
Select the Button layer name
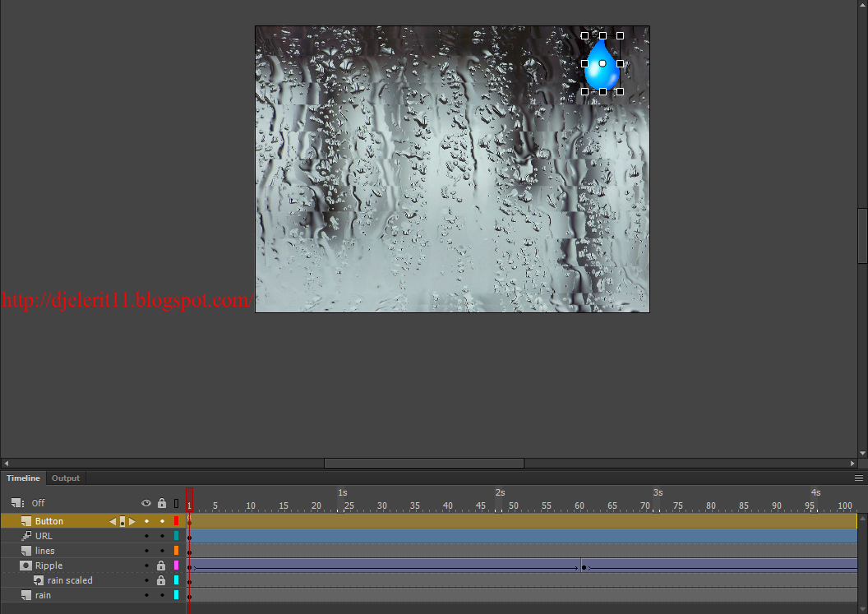point(48,521)
